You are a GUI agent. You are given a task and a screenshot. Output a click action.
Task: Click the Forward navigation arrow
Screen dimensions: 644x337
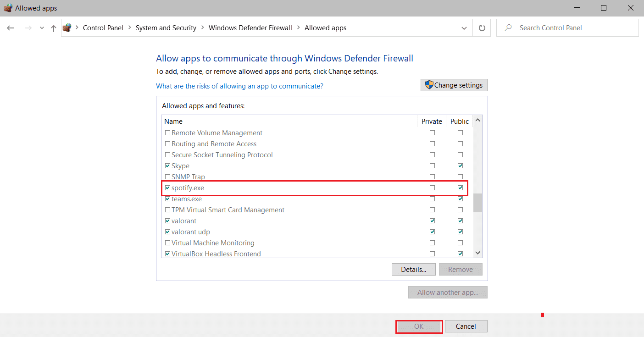tap(28, 28)
